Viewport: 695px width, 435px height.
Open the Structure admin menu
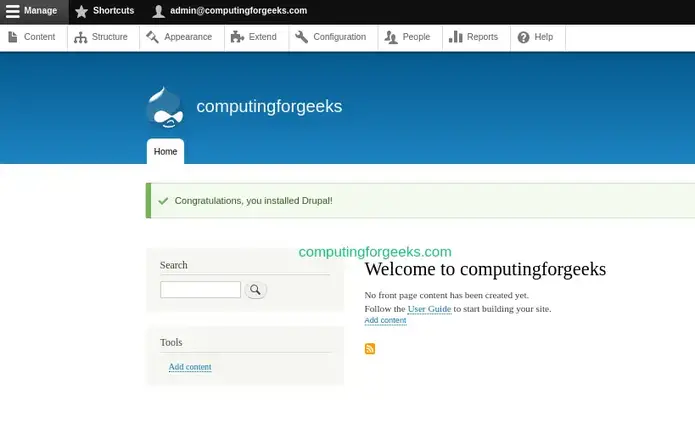click(x=103, y=38)
